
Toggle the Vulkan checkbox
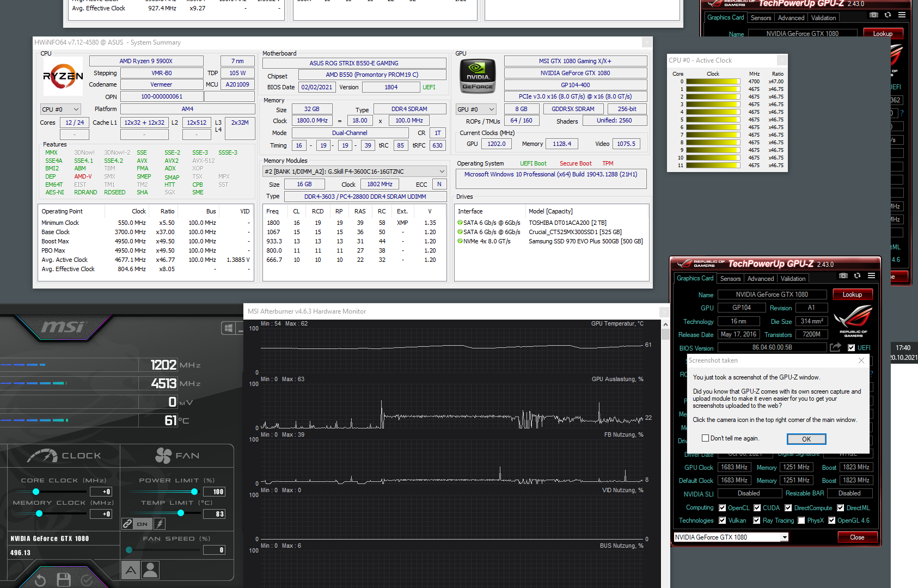pyautogui.click(x=723, y=520)
